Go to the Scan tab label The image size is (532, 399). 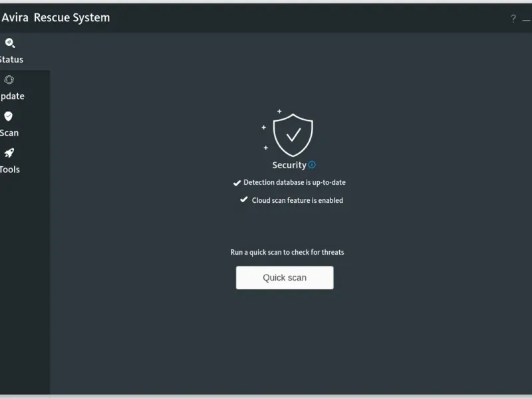tap(9, 133)
